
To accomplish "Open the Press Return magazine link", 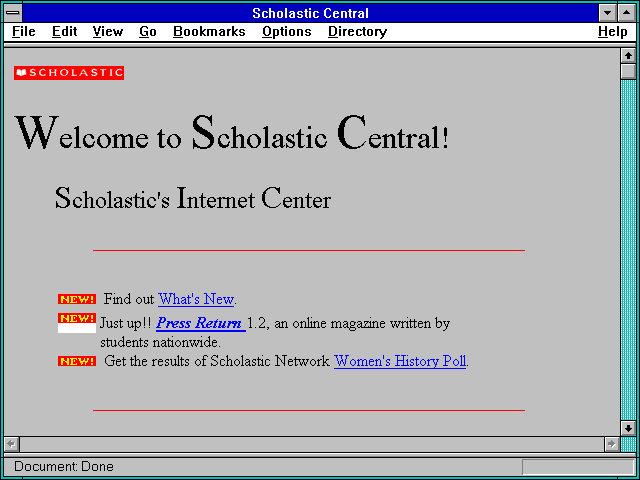I will (200, 323).
